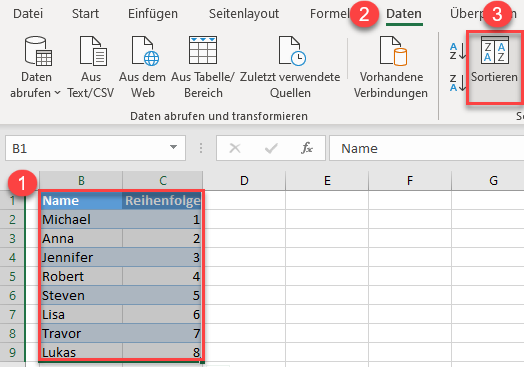Click the Reihenfolge value 1 cell
Viewport: 524px width, 367px height.
coord(162,220)
